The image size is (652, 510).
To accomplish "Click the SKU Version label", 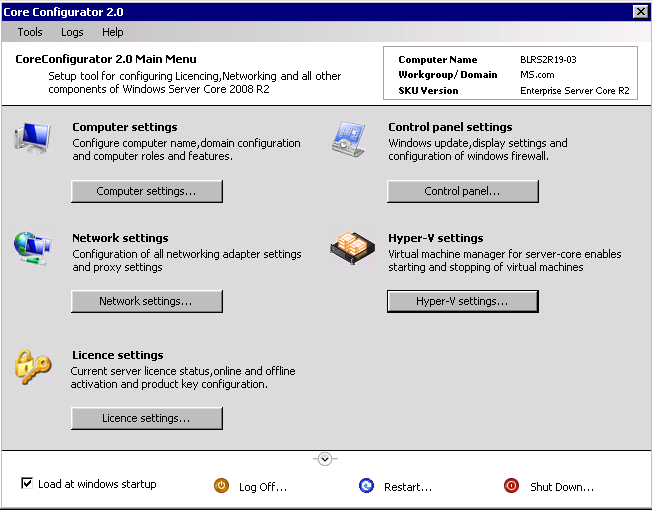I will pos(428,91).
